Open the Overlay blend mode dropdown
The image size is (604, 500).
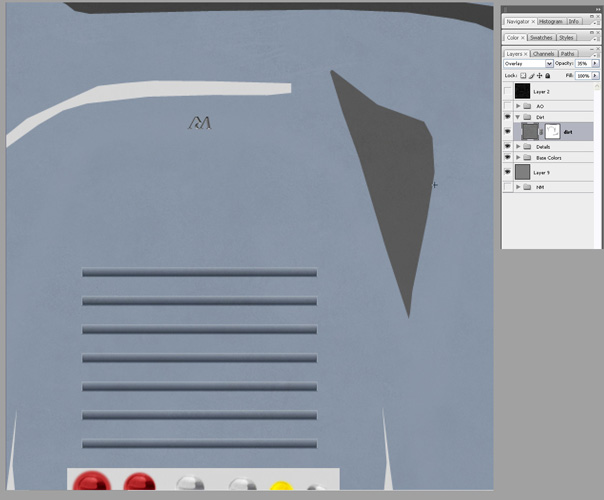coord(549,63)
